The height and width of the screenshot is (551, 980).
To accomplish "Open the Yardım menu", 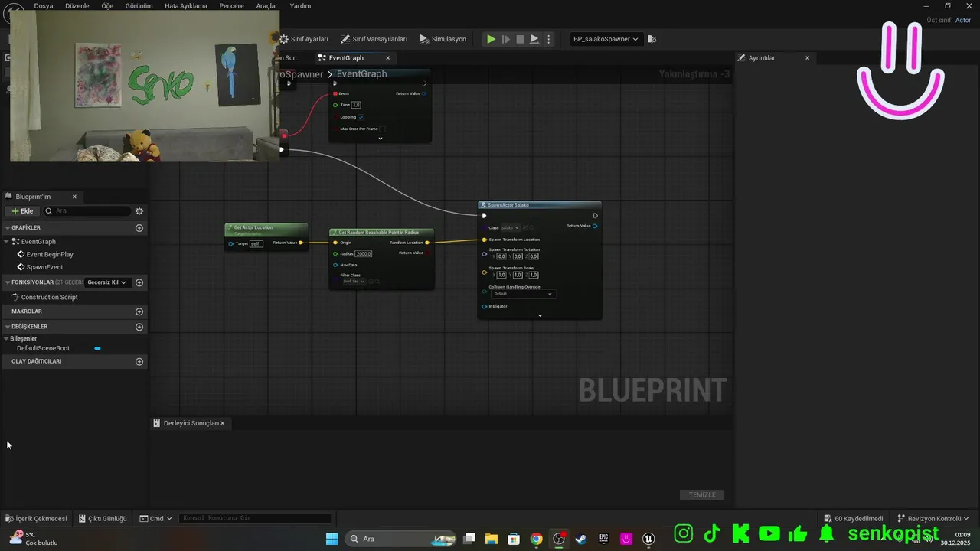I will pos(300,5).
